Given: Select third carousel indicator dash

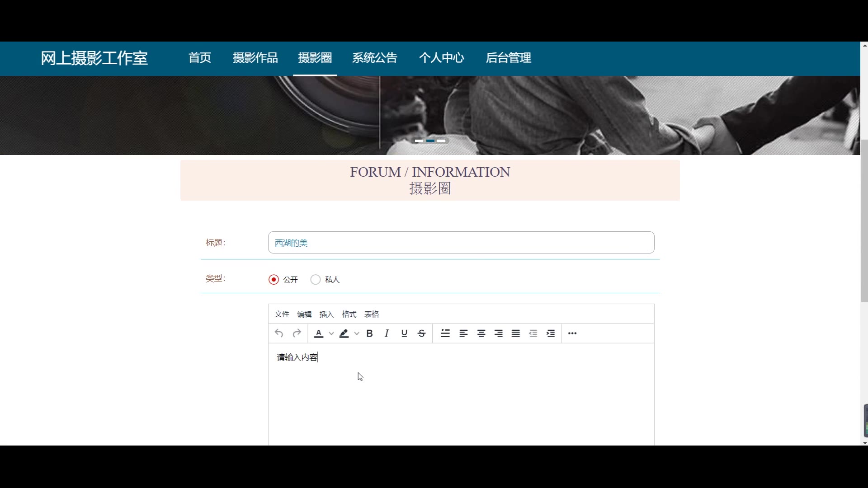Looking at the screenshot, I should pos(441,141).
